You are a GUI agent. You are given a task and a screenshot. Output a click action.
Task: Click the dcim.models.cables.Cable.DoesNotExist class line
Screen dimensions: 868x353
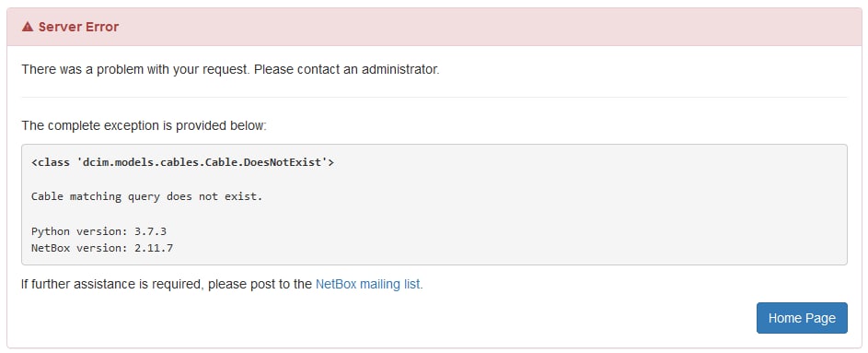tap(182, 162)
